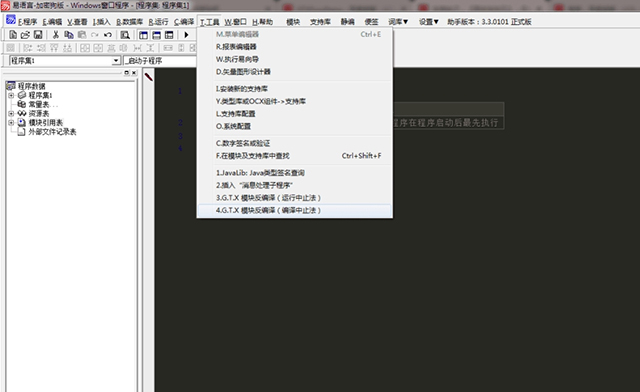
Task: Click the 支持库 button in the helper toolbar
Action: pyautogui.click(x=320, y=22)
